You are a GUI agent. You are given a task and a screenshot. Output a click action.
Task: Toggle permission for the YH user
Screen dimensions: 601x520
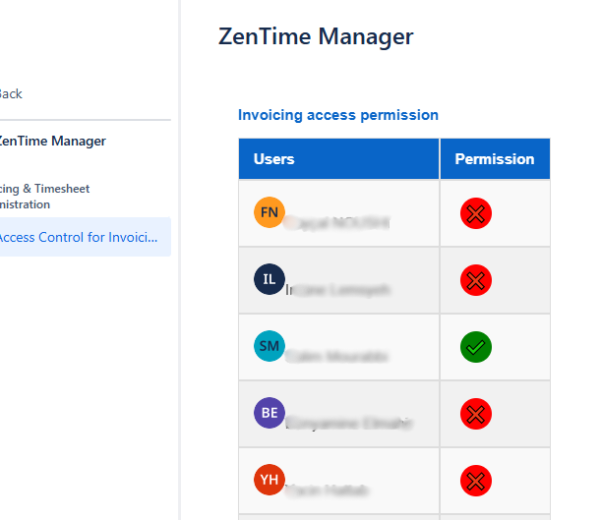[476, 481]
